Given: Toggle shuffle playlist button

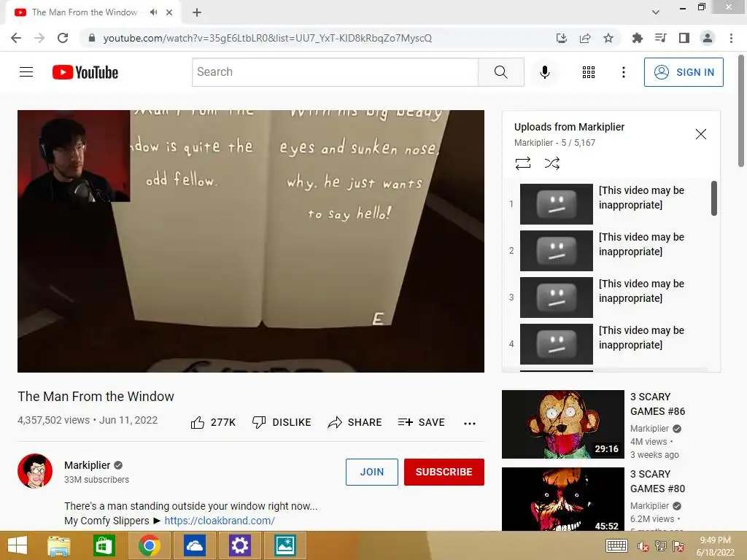Looking at the screenshot, I should pyautogui.click(x=551, y=164).
